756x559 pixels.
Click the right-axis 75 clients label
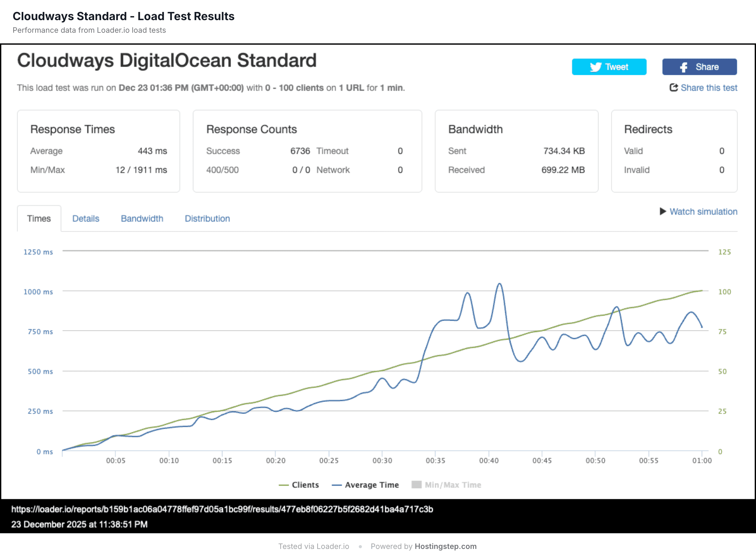723,332
